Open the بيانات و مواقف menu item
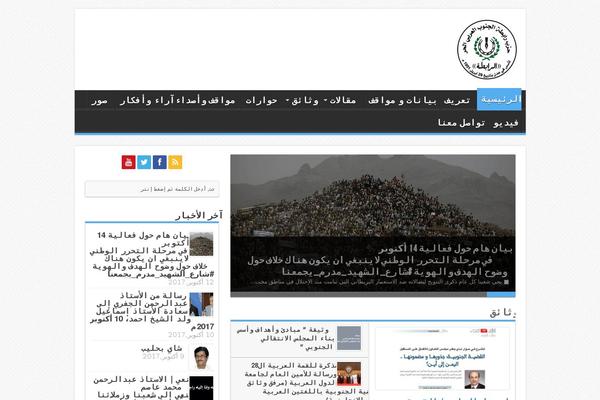 point(402,100)
